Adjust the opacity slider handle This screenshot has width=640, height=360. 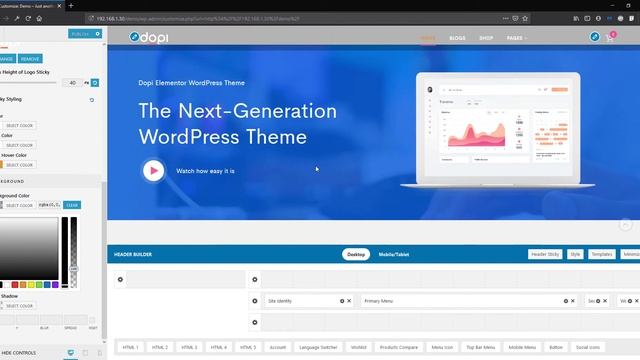(x=73, y=269)
